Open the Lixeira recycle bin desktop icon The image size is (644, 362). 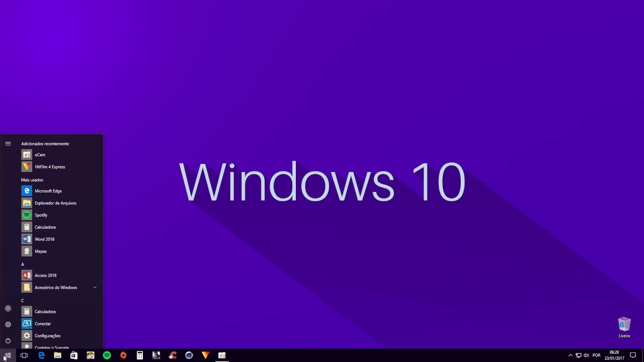click(624, 327)
